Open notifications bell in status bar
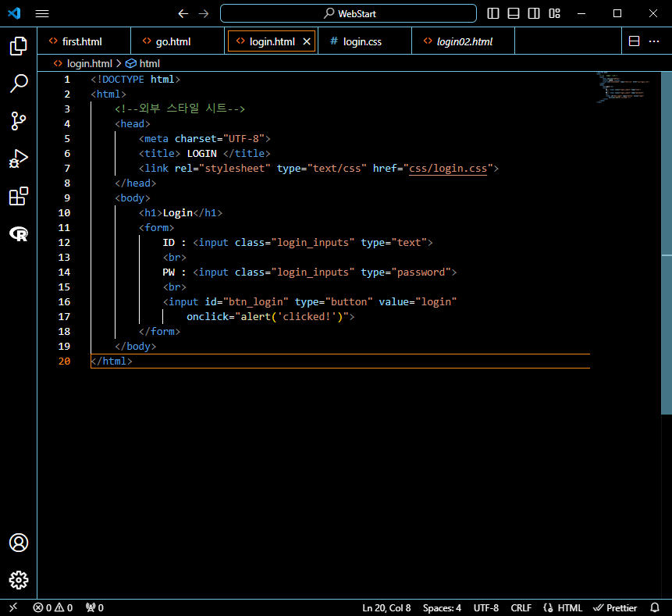Image resolution: width=672 pixels, height=616 pixels. click(655, 607)
